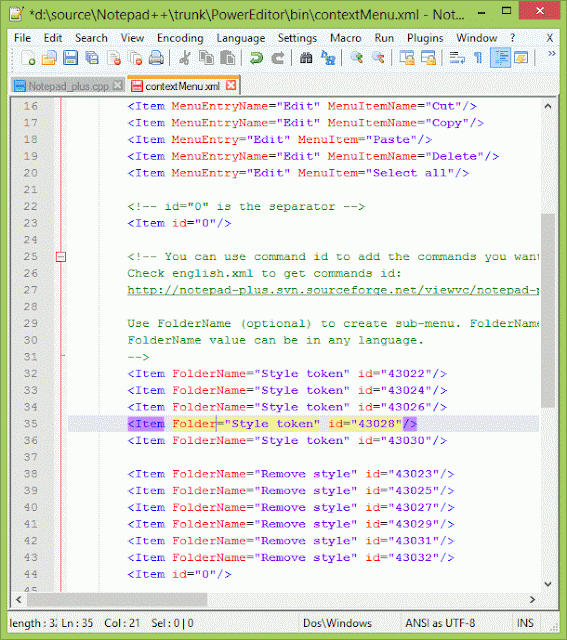This screenshot has height=640, width=567.
Task: Click the Cut scissors icon
Action: tap(185, 58)
